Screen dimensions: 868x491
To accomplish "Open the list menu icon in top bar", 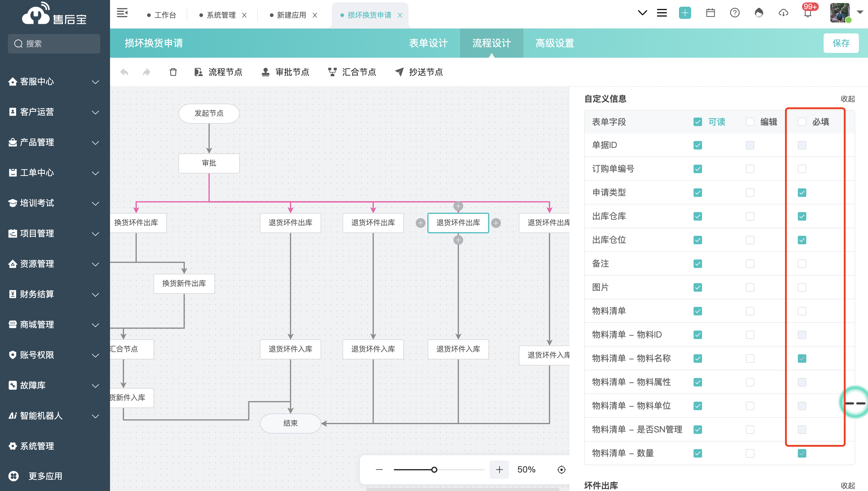I will pos(662,13).
